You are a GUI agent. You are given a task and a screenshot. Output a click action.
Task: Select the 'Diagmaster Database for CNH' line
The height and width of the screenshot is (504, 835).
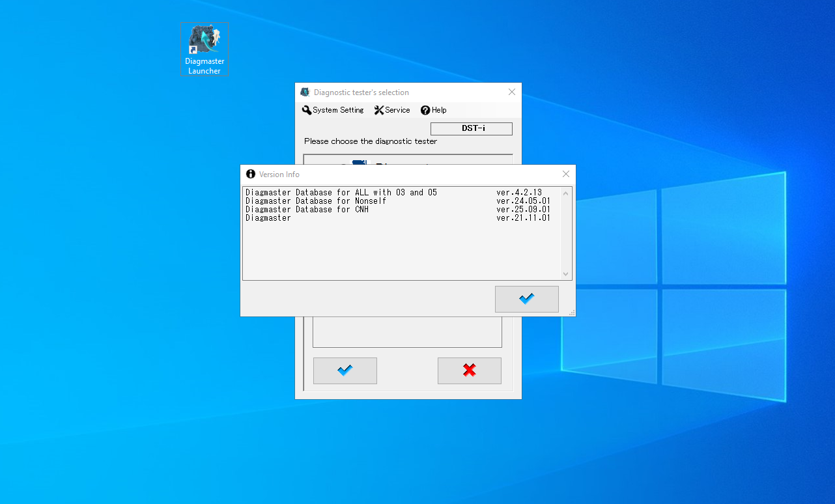(307, 209)
